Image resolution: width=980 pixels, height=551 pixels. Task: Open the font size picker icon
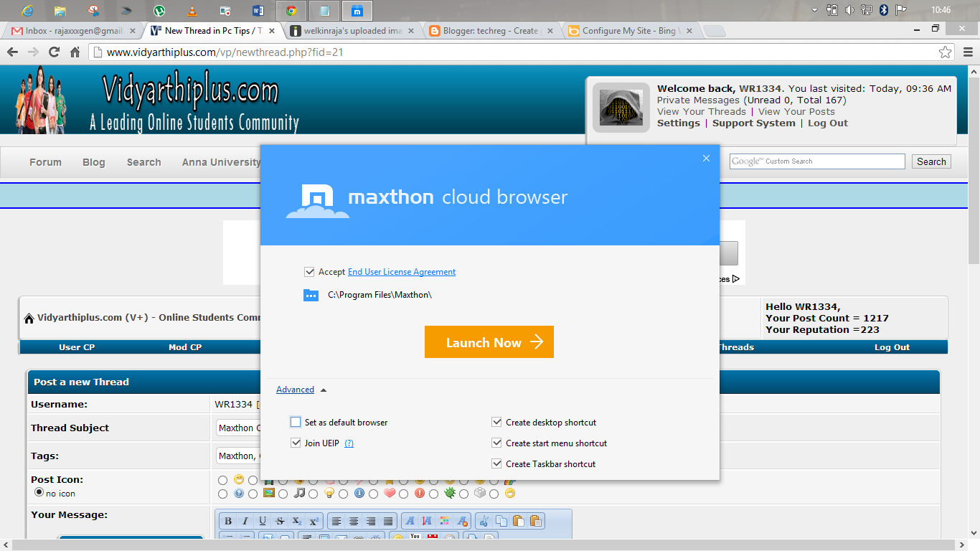(427, 522)
